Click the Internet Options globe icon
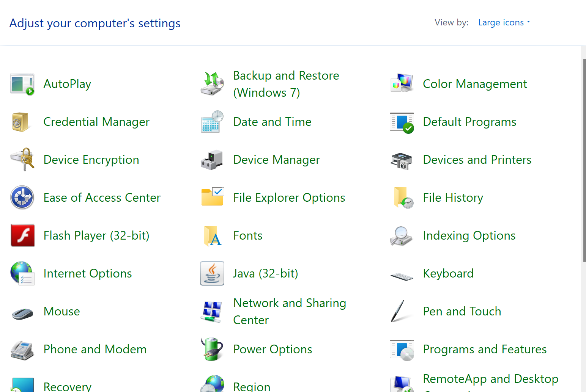The width and height of the screenshot is (586, 392). (22, 273)
